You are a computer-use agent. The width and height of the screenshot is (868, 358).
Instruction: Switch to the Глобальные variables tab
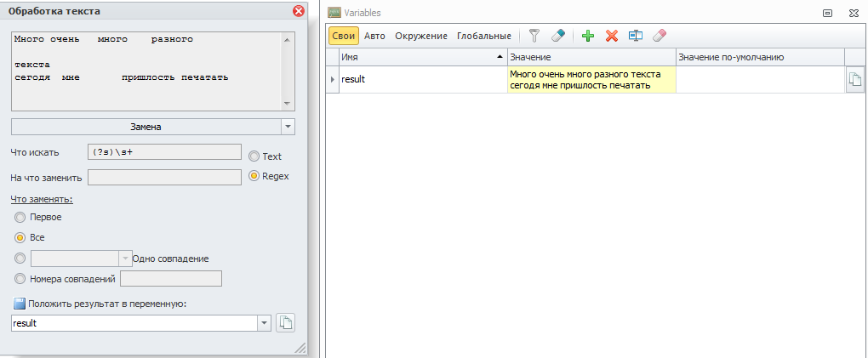click(x=484, y=36)
